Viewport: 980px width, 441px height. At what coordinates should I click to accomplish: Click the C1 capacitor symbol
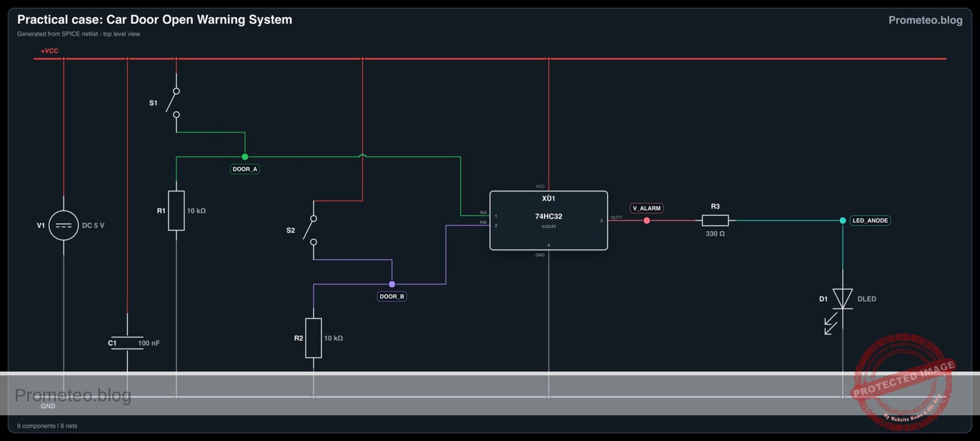point(127,343)
